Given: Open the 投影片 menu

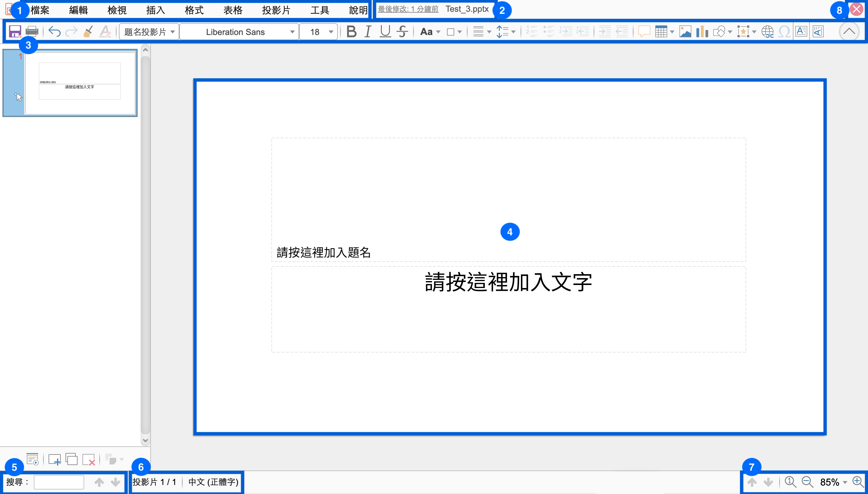Looking at the screenshot, I should pyautogui.click(x=276, y=10).
